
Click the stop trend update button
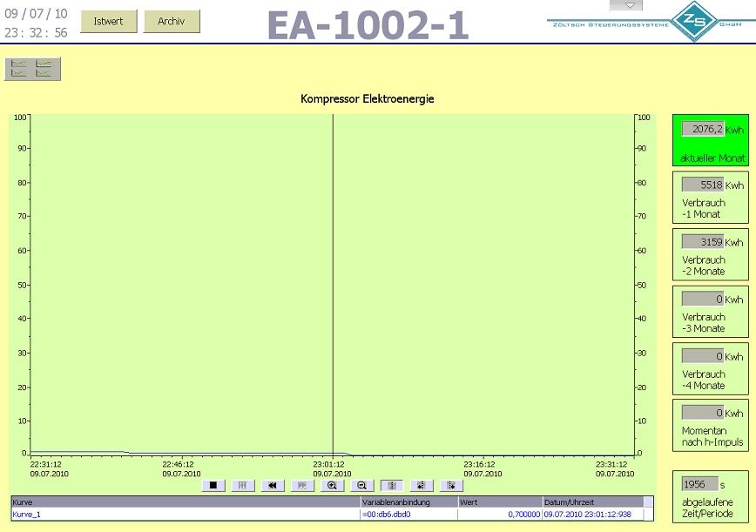coord(213,486)
